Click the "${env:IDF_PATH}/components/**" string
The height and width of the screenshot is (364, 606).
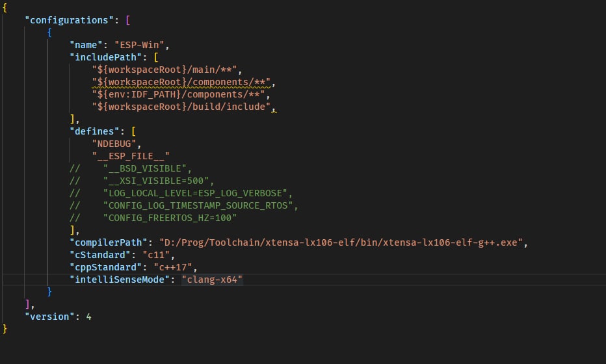[x=178, y=94]
